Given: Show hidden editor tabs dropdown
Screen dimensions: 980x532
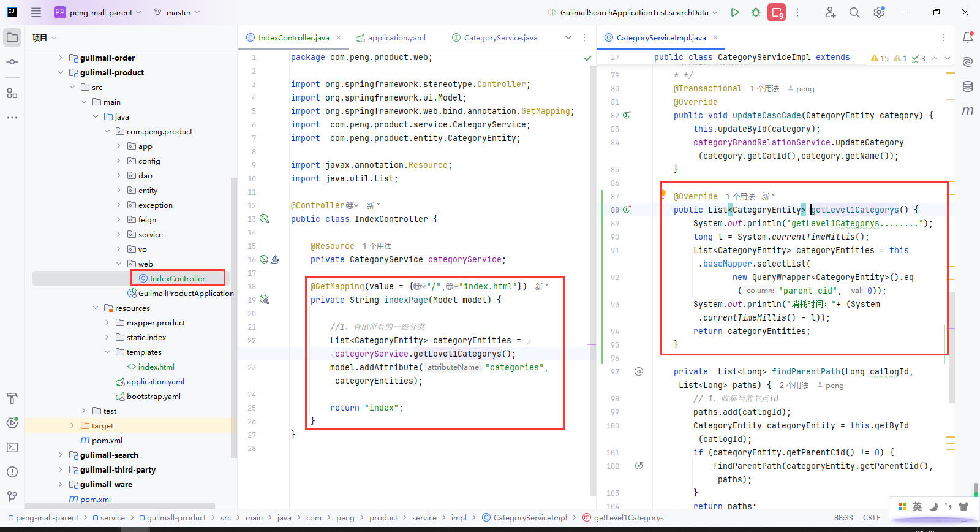Looking at the screenshot, I should 568,37.
